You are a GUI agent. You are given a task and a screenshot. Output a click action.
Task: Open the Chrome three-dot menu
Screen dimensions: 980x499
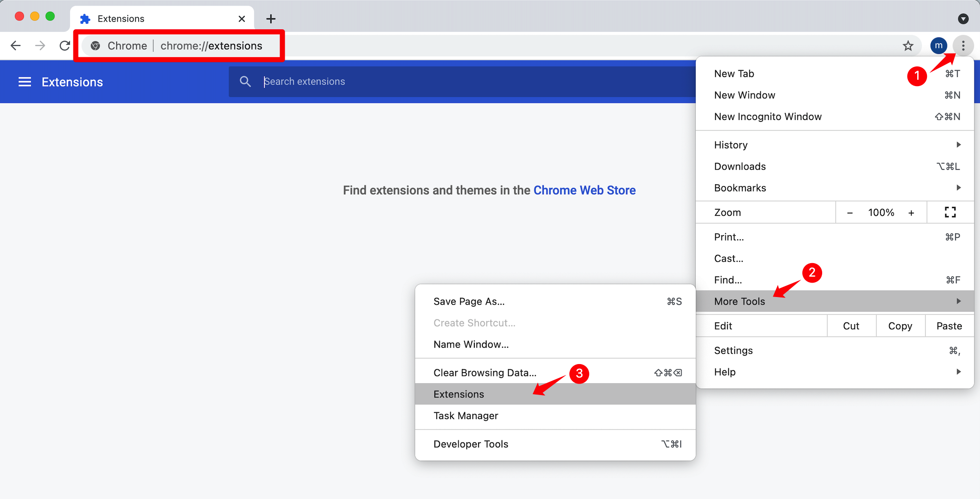pos(963,45)
